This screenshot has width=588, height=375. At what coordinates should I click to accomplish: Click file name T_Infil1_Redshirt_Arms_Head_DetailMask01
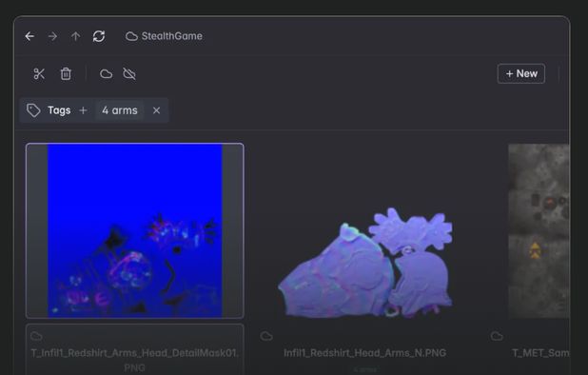[x=134, y=360]
